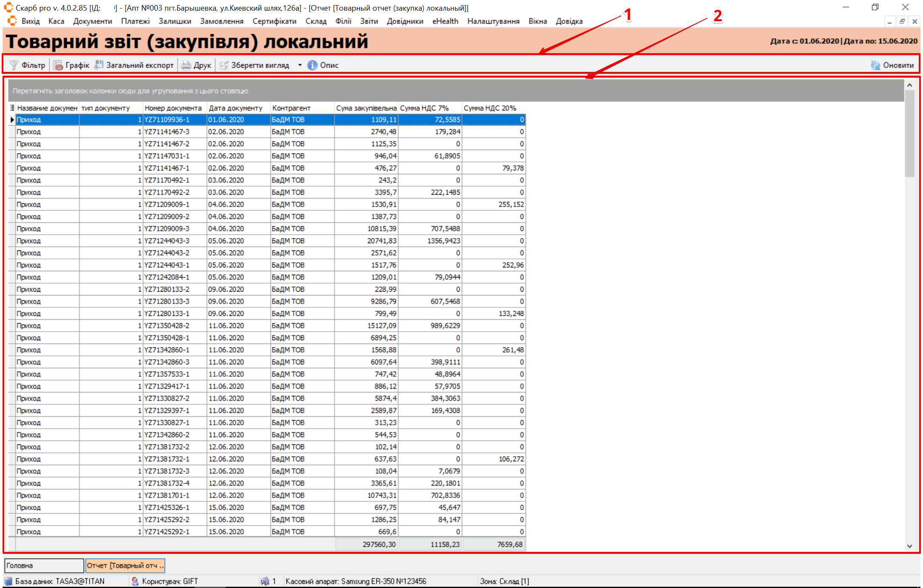923x588 pixels.
Task: Open the Документи menu
Action: click(x=92, y=21)
